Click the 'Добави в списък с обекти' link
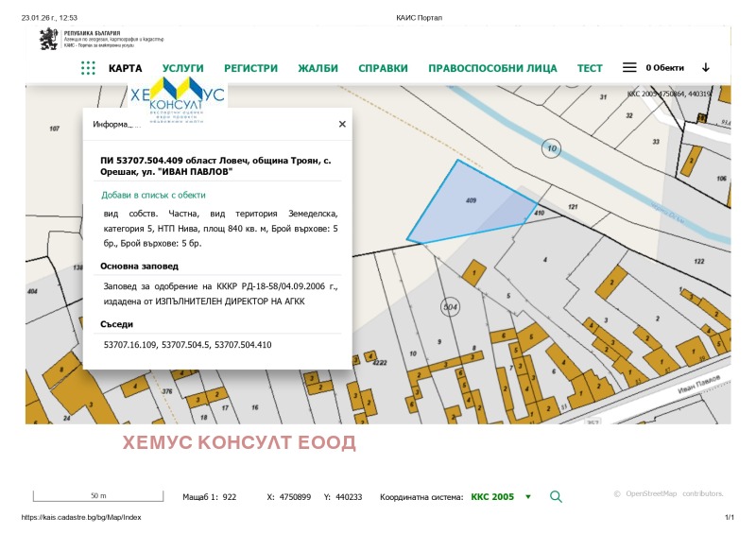This screenshot has width=756, height=534. (153, 195)
